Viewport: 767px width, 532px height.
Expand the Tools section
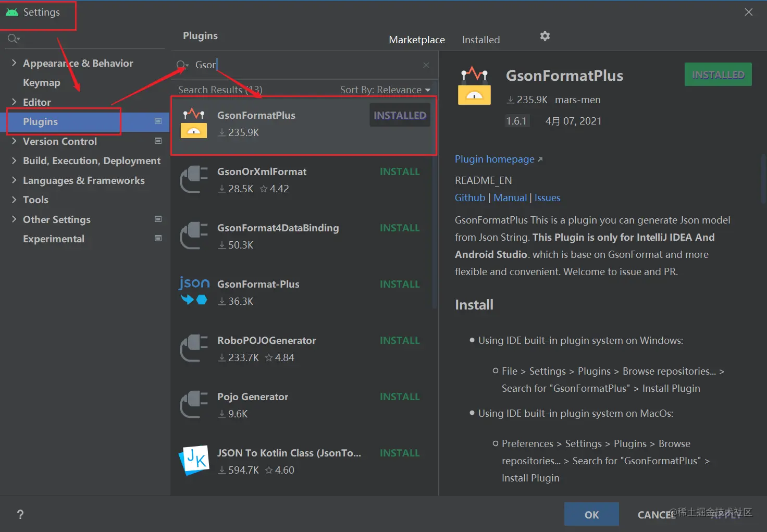coord(14,200)
